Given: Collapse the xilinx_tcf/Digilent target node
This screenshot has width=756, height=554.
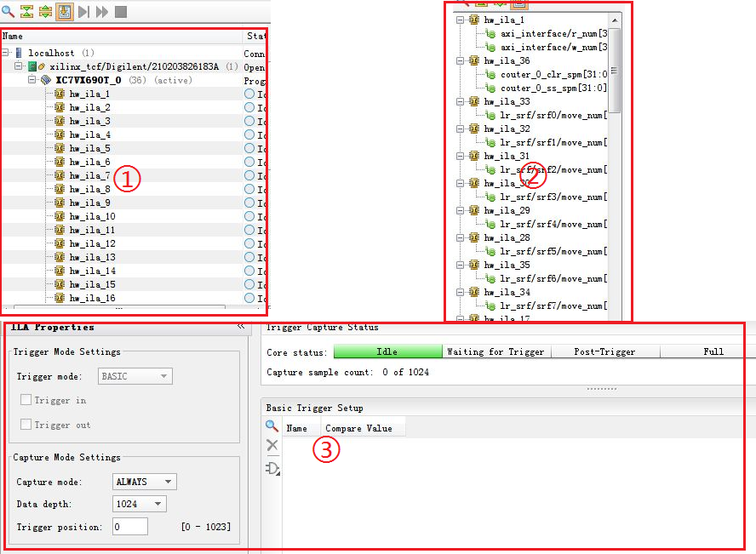Looking at the screenshot, I should coord(19,66).
